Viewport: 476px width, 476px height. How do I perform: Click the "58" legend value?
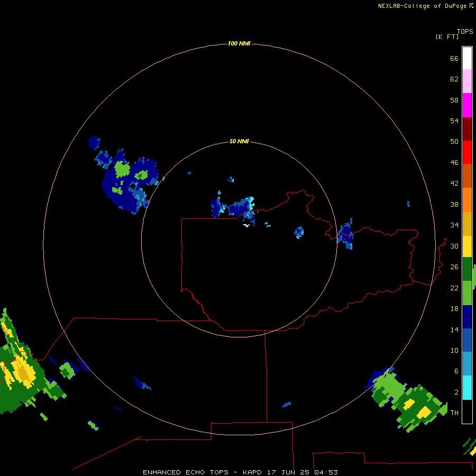(454, 100)
